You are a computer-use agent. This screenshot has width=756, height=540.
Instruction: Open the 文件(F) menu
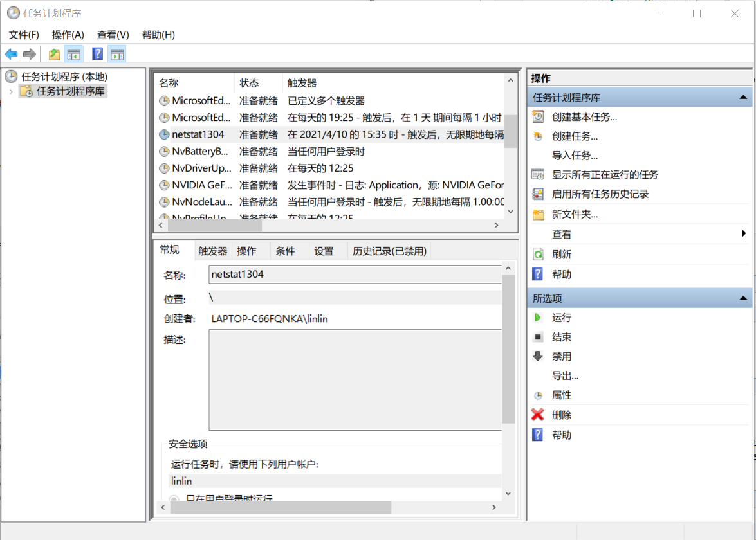tap(24, 35)
